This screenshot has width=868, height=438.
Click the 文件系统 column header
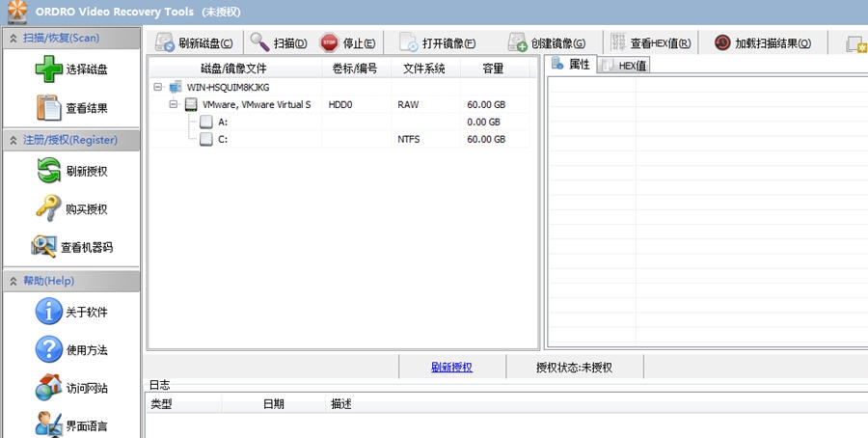424,68
